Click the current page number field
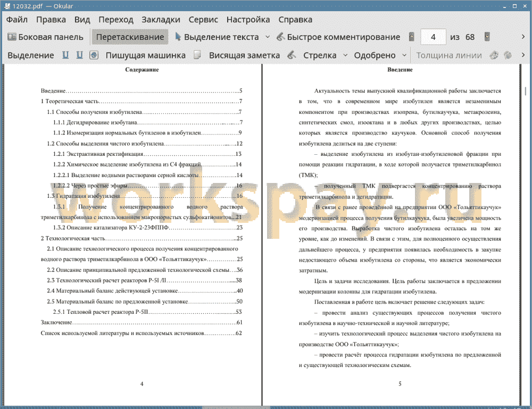Image resolution: width=532 pixels, height=409 pixels. coord(433,37)
